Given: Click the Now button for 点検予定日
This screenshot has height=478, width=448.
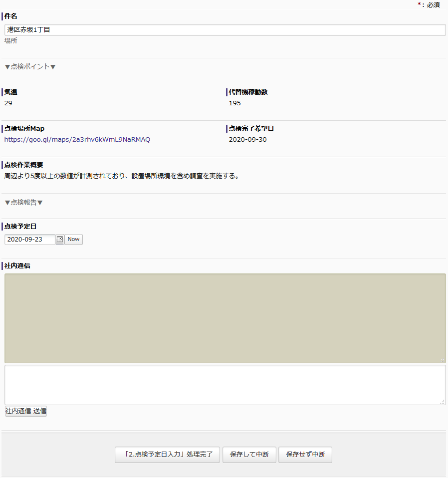Looking at the screenshot, I should point(73,239).
